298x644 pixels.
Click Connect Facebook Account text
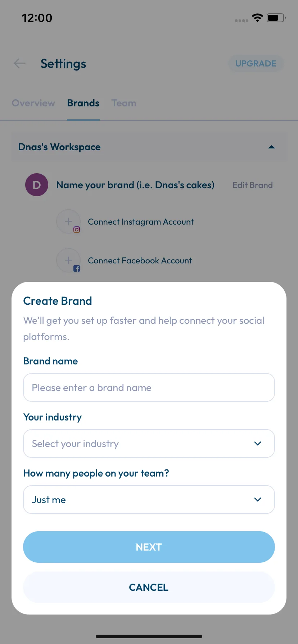tap(140, 261)
